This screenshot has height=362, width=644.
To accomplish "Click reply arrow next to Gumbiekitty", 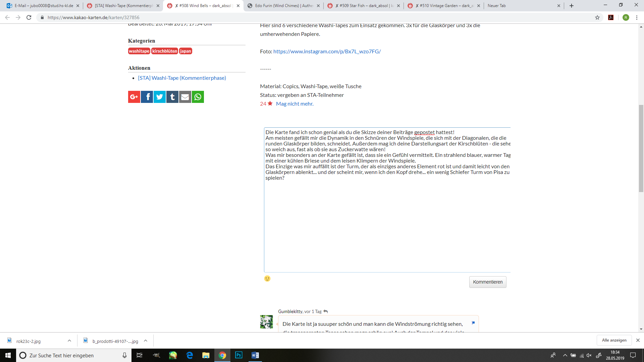I will point(325,311).
